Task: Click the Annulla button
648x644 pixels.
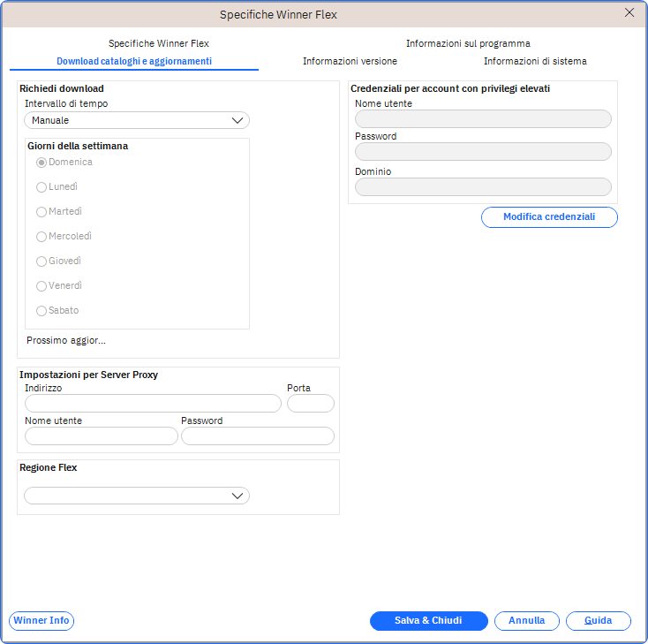Action: (x=526, y=621)
